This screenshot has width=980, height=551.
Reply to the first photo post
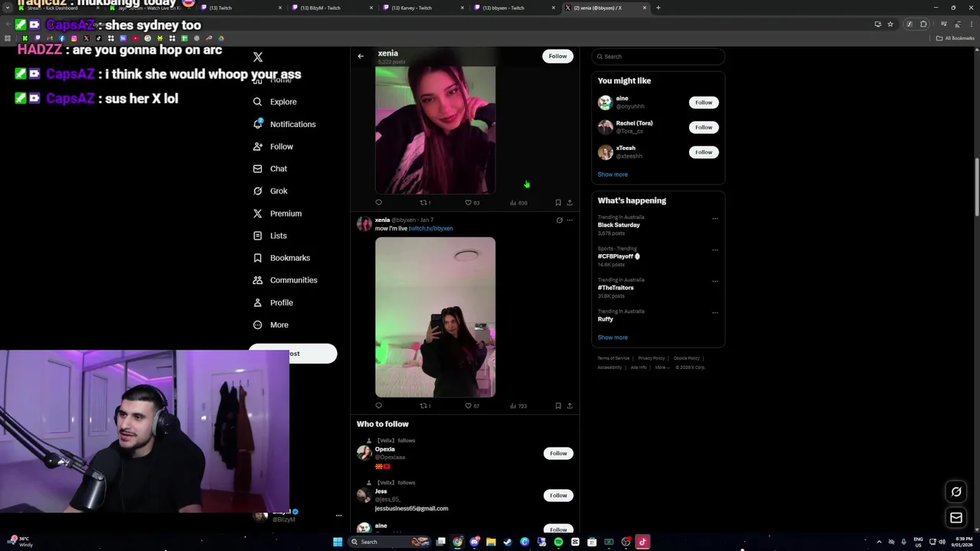(x=378, y=203)
